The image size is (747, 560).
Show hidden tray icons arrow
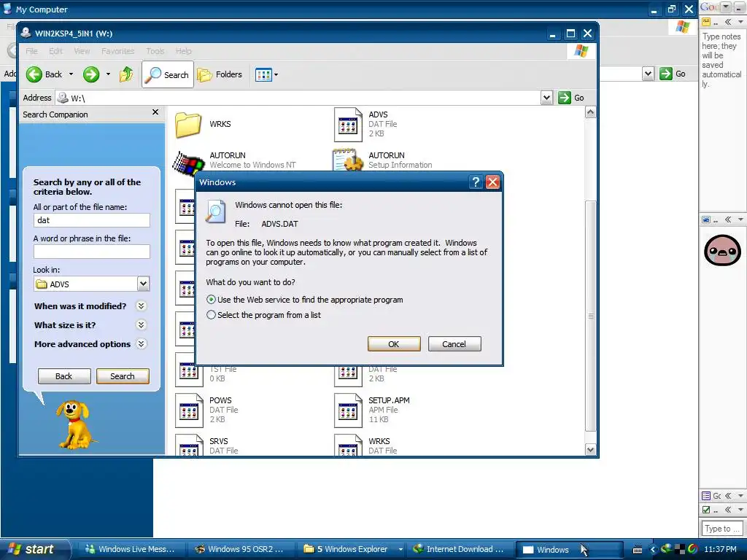click(653, 550)
